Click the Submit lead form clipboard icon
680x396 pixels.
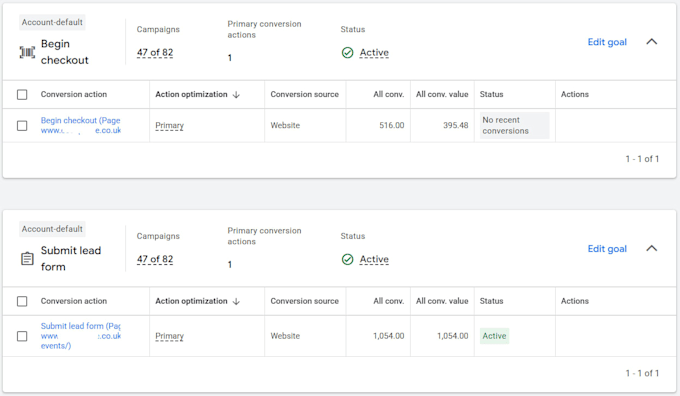click(x=27, y=259)
